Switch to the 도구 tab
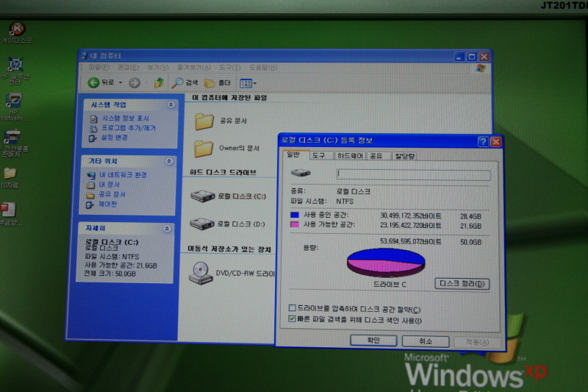 pos(319,155)
